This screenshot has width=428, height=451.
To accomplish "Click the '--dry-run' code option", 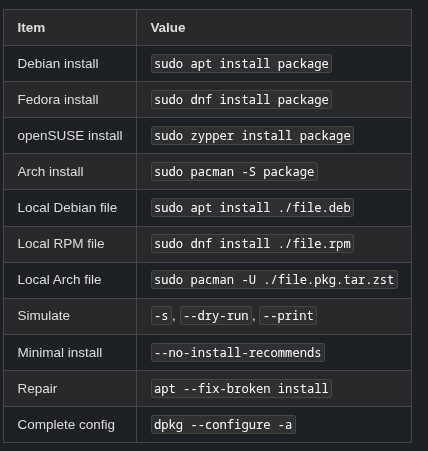I will point(216,316).
